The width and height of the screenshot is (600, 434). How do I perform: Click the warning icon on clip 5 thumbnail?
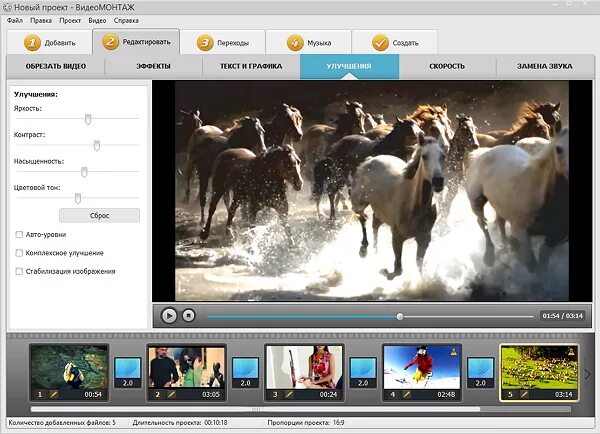pos(571,351)
